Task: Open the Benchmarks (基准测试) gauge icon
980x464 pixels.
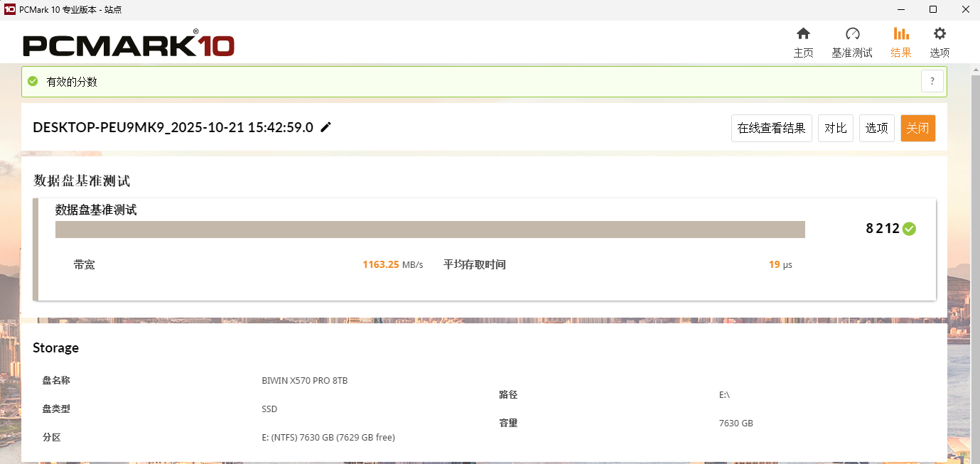Action: click(x=852, y=34)
